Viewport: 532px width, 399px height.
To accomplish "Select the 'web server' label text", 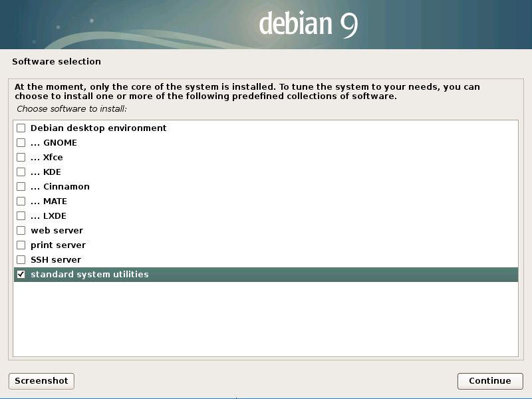I will tap(57, 230).
